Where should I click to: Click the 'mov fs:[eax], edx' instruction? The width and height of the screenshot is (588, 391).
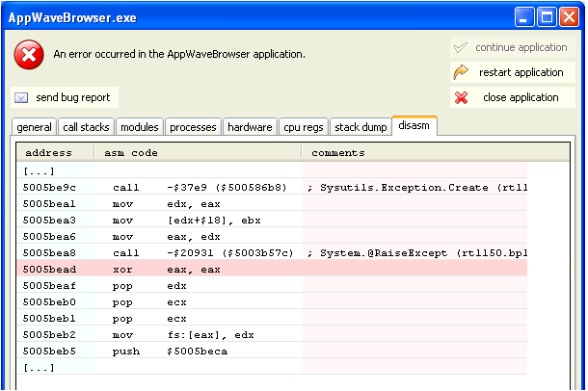(183, 335)
